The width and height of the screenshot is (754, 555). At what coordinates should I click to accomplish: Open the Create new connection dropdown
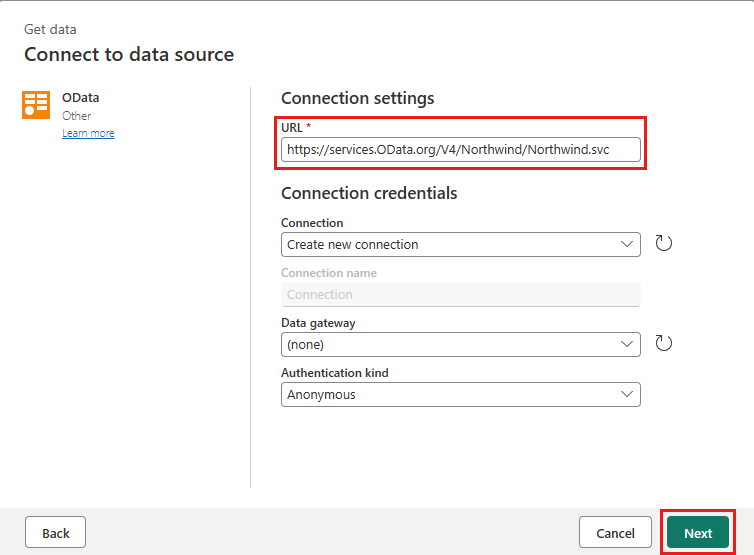pos(461,244)
